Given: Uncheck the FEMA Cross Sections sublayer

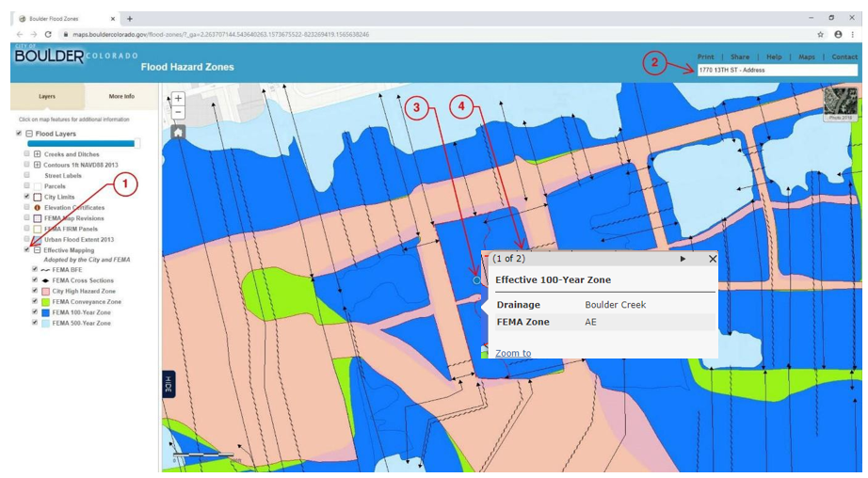Looking at the screenshot, I should coord(35,280).
